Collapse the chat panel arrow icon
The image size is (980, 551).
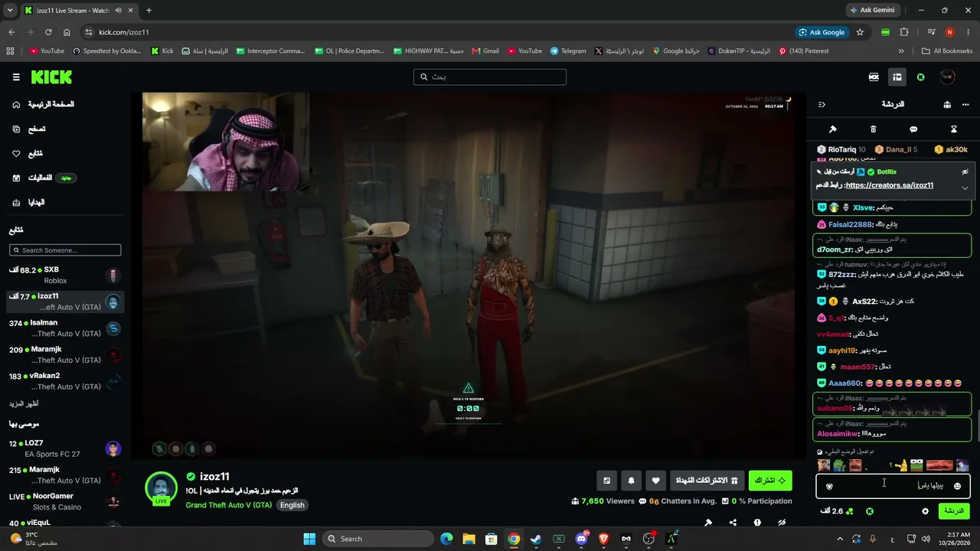tap(822, 104)
